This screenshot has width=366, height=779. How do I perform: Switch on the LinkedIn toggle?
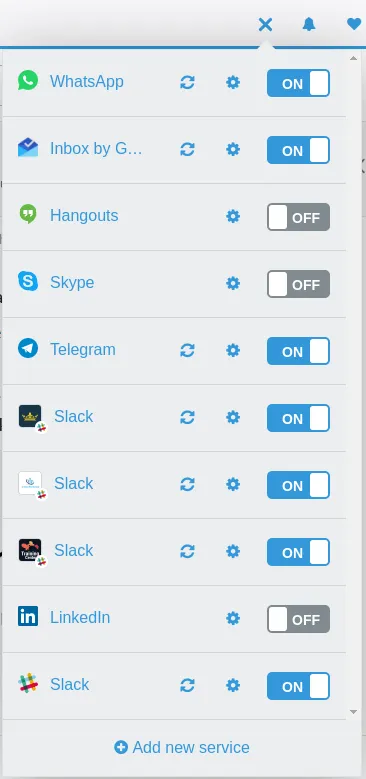click(298, 619)
